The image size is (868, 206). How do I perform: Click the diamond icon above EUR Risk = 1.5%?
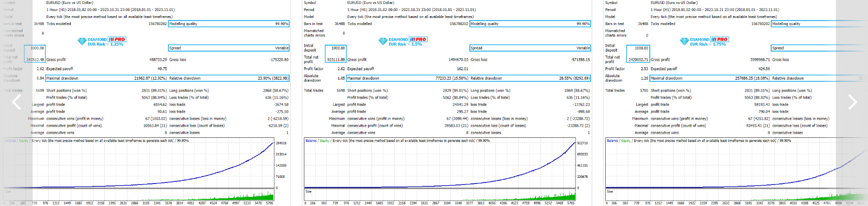(383, 42)
